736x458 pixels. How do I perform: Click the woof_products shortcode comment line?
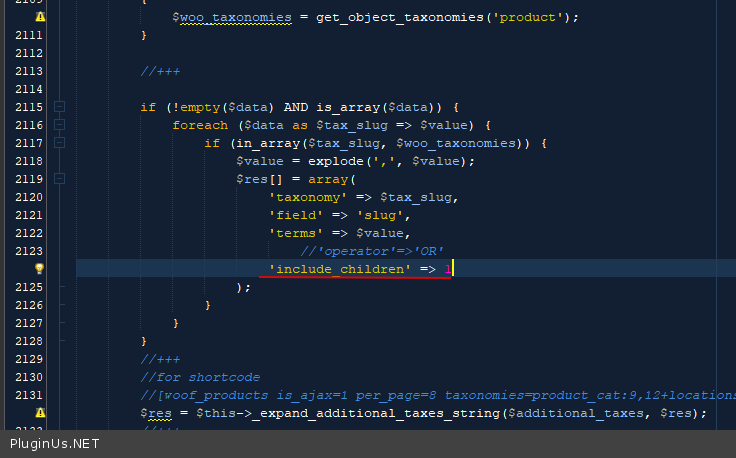coord(437,396)
